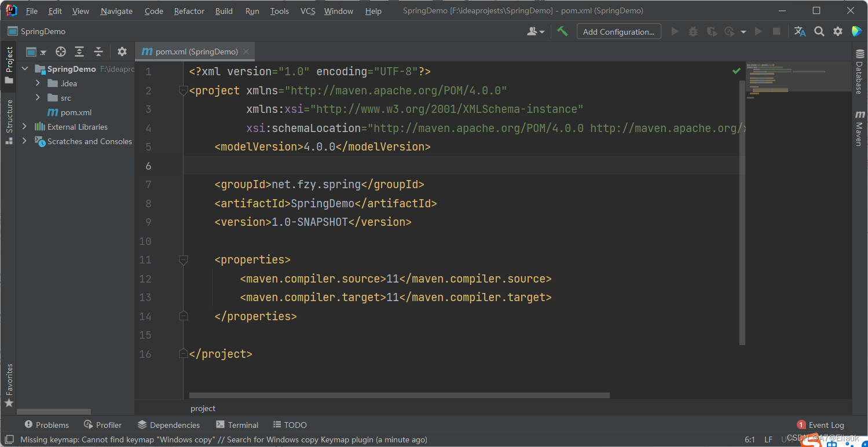Click the tool windows quick access icon
Viewport: 868px width, 447px height.
(x=9, y=439)
